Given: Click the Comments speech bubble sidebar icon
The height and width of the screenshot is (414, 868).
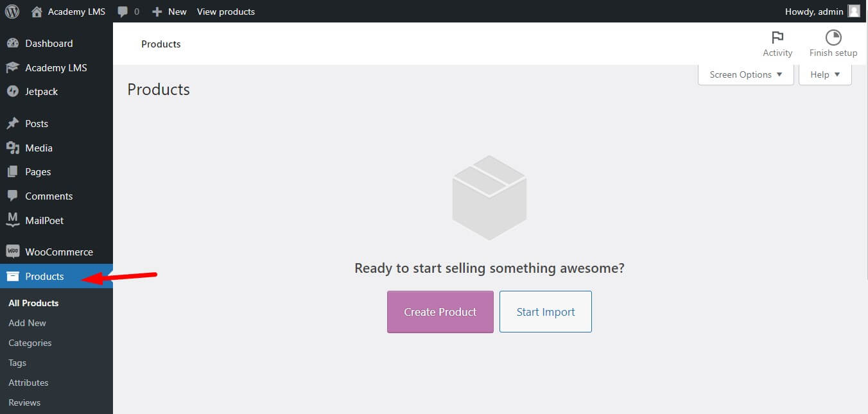Looking at the screenshot, I should click(x=12, y=196).
